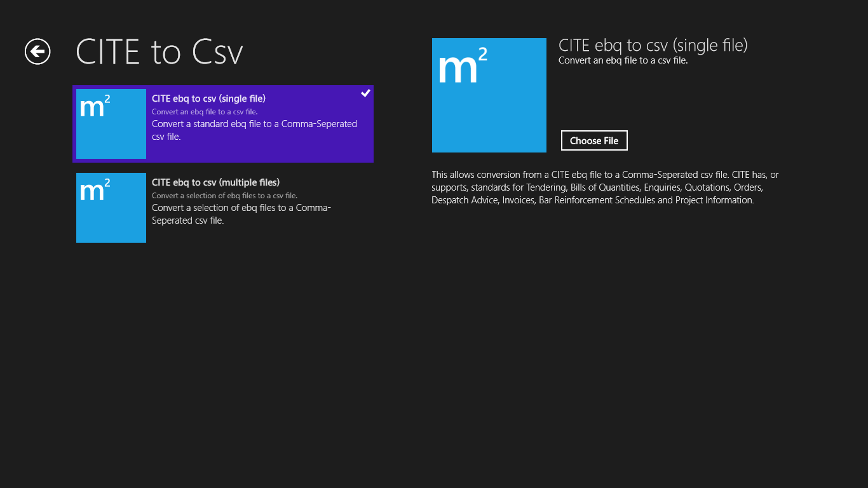868x488 pixels.
Task: Click the large m² logo in detail pane
Action: (x=489, y=95)
